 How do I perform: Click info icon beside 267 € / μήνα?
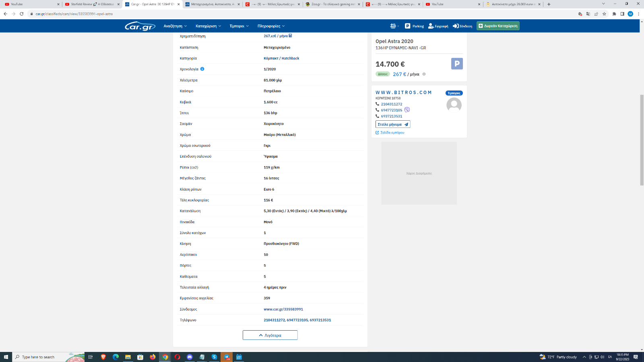pos(424,74)
